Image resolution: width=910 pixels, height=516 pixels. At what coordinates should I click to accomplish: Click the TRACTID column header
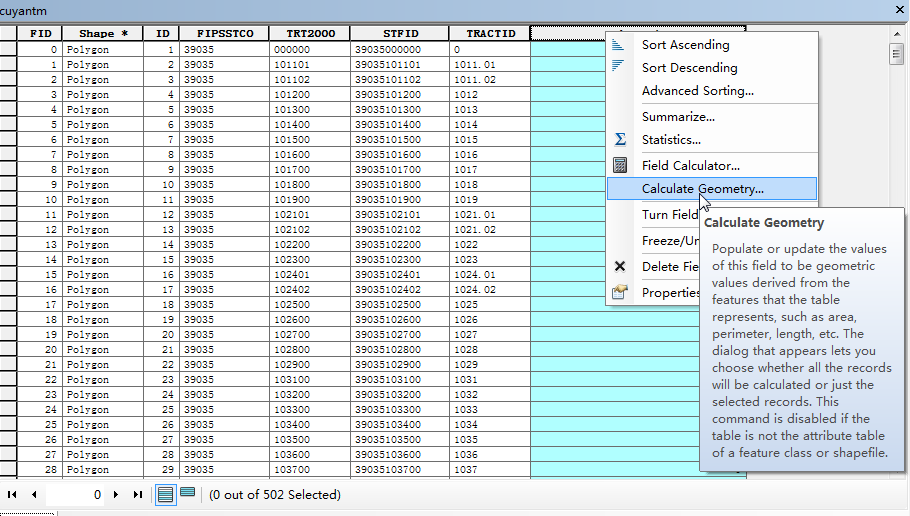490,34
